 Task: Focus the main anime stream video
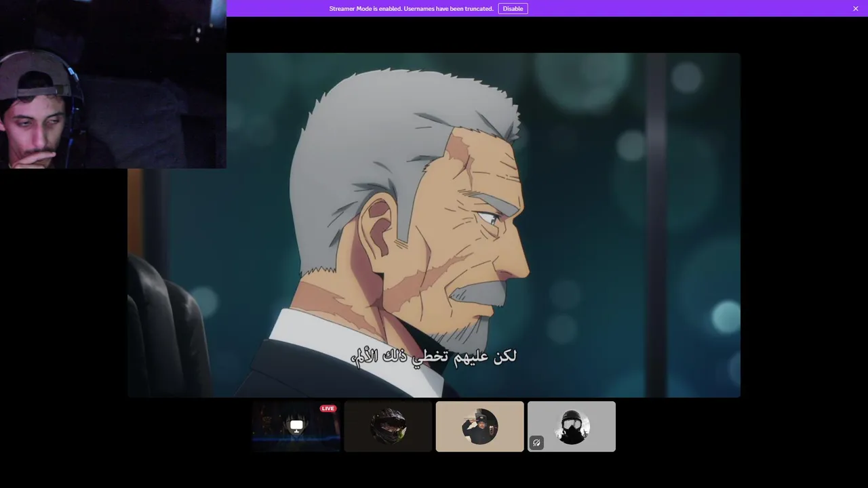click(x=434, y=225)
